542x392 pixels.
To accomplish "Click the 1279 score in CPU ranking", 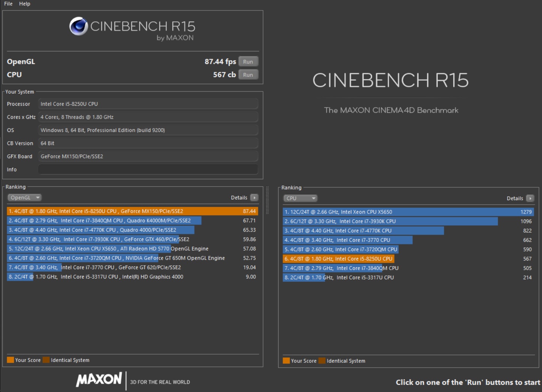I will pos(526,212).
